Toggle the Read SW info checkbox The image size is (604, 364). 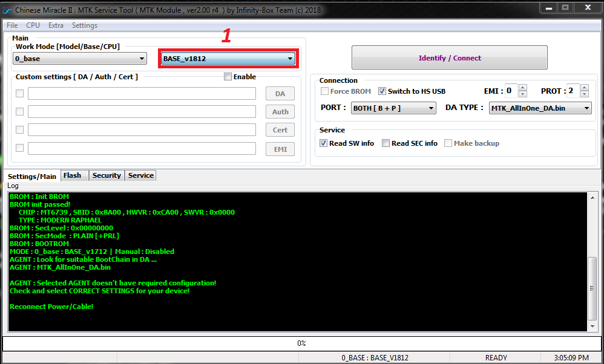click(324, 143)
